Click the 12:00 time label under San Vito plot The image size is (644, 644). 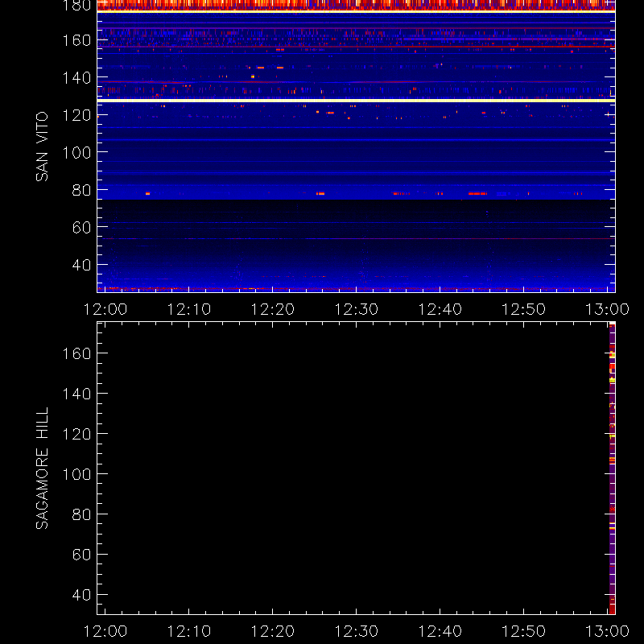[105, 309]
